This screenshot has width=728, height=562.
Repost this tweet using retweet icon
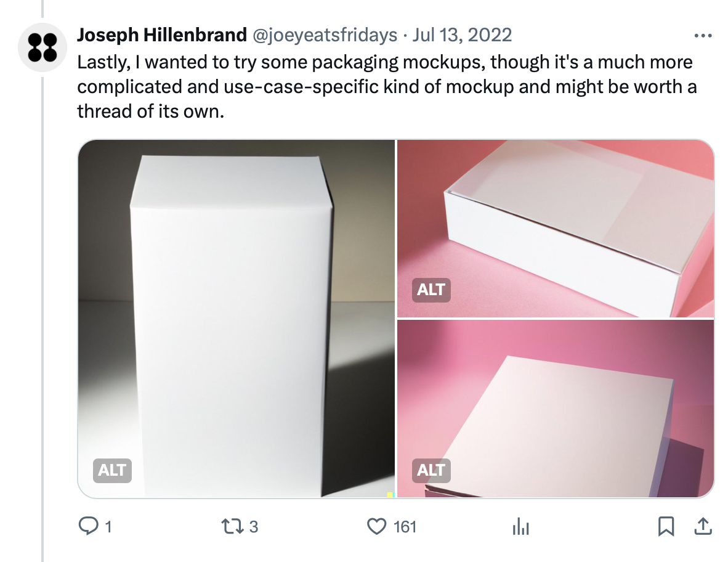pyautogui.click(x=232, y=526)
